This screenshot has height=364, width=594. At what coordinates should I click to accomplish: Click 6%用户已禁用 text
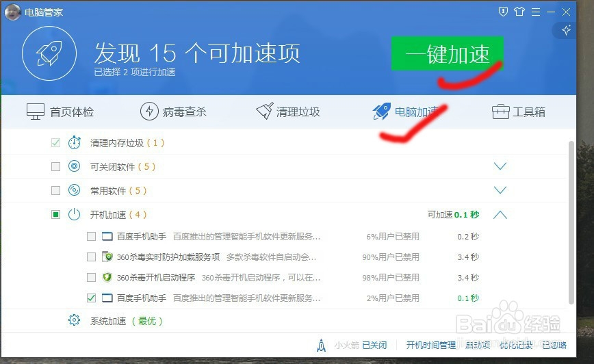(x=393, y=237)
